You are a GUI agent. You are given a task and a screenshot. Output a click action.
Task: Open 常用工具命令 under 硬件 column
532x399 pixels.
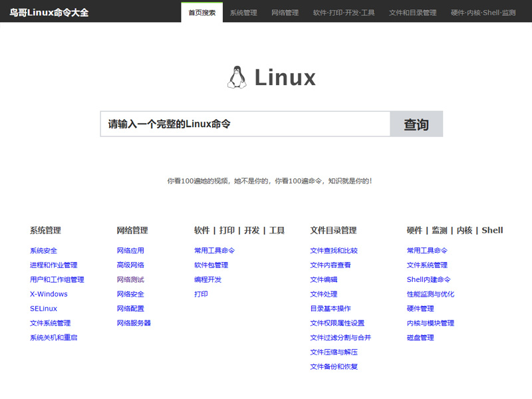427,251
